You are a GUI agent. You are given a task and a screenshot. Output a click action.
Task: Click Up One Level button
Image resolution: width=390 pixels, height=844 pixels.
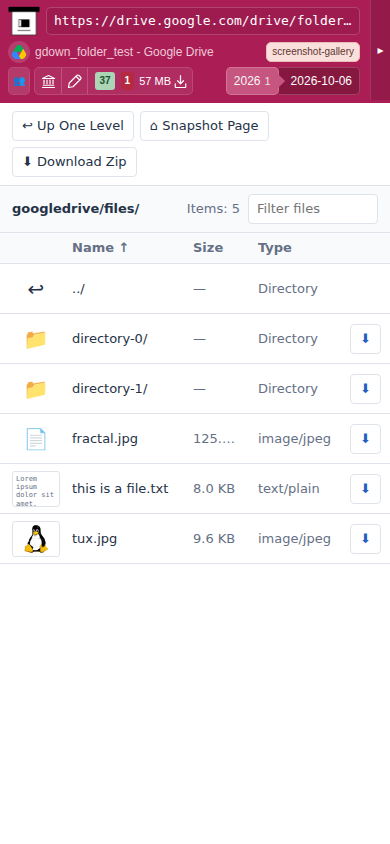[x=73, y=126]
